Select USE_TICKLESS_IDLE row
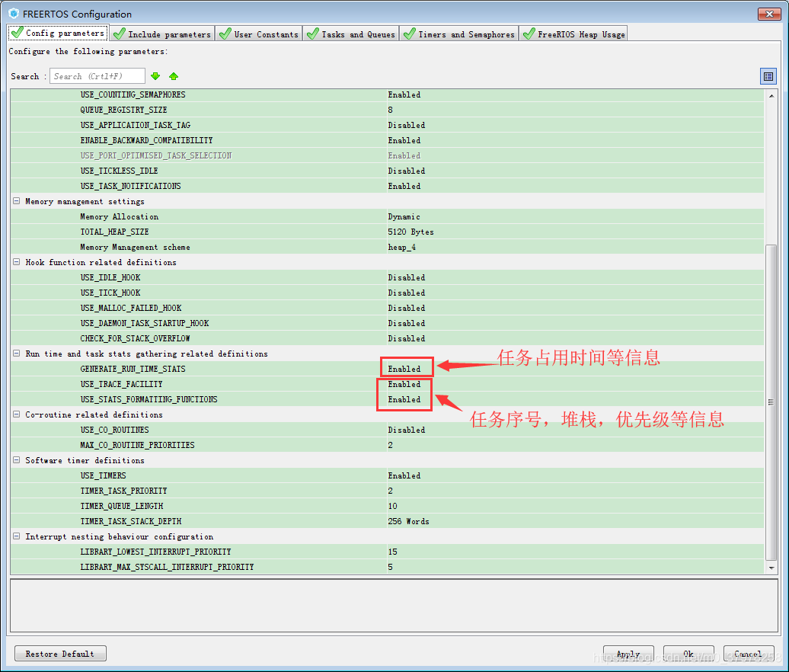The height and width of the screenshot is (672, 789). pos(387,171)
